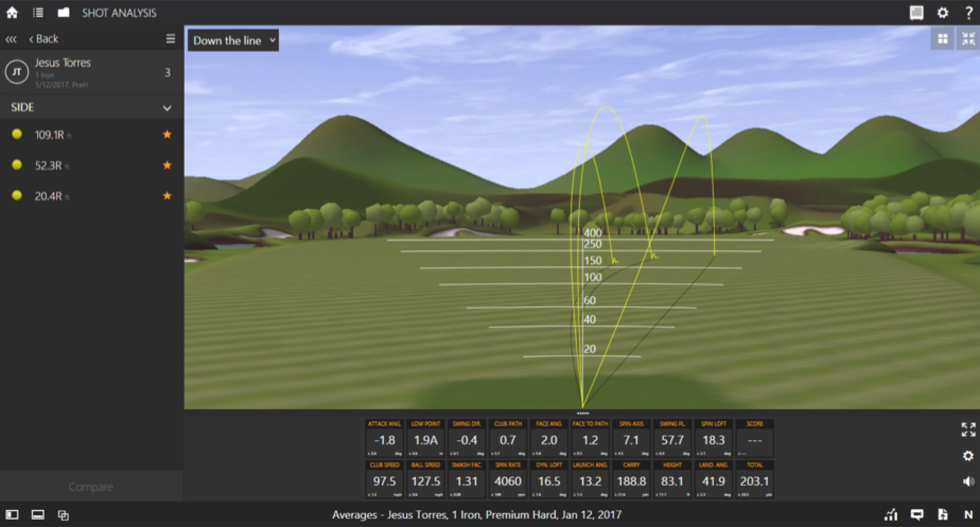Open the folder icon next to Shot Analysis
Screen dimensions: 980x527
point(64,12)
